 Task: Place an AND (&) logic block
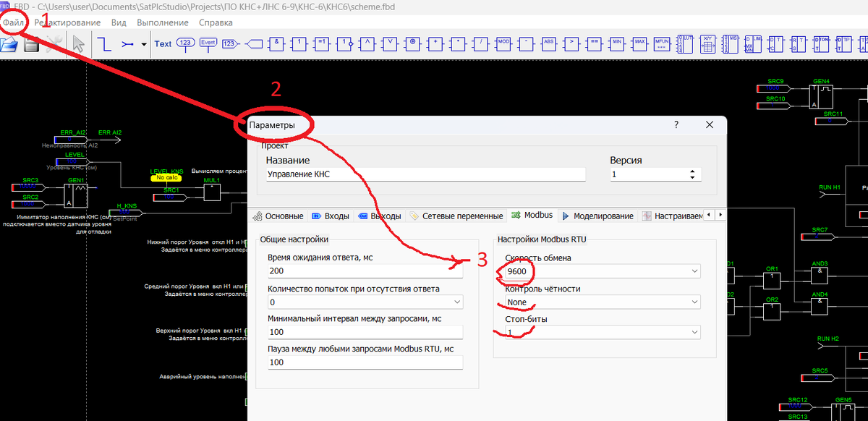pyautogui.click(x=276, y=44)
